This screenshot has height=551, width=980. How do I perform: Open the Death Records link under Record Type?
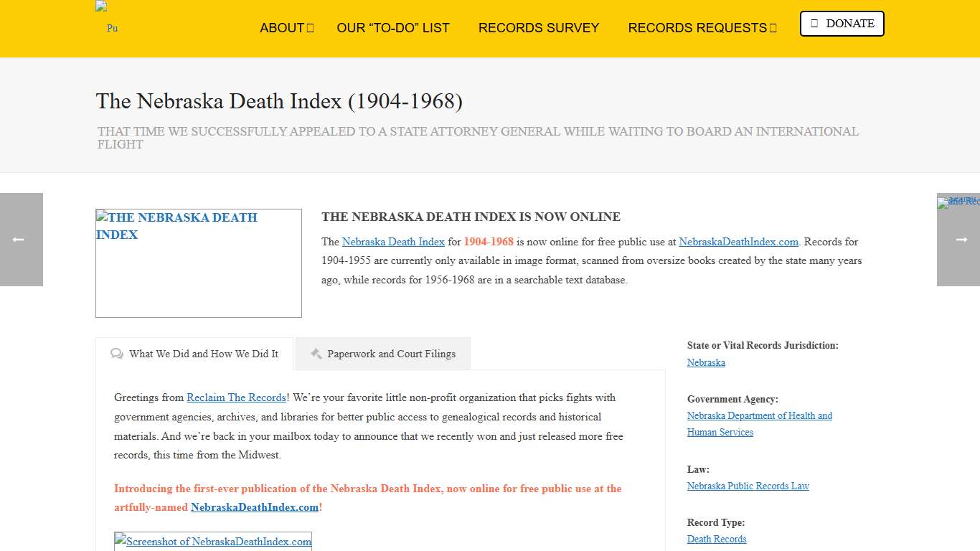tap(716, 539)
